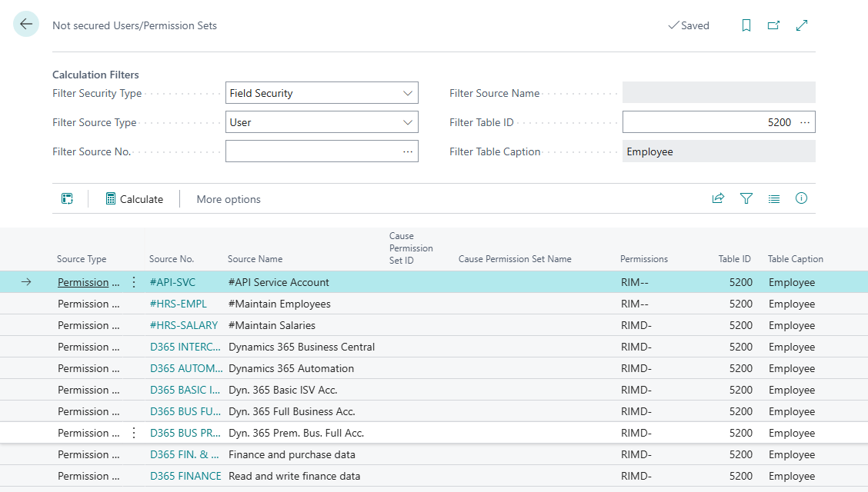This screenshot has width=868, height=492.
Task: Open the #API-SVC link
Action: pyautogui.click(x=172, y=282)
